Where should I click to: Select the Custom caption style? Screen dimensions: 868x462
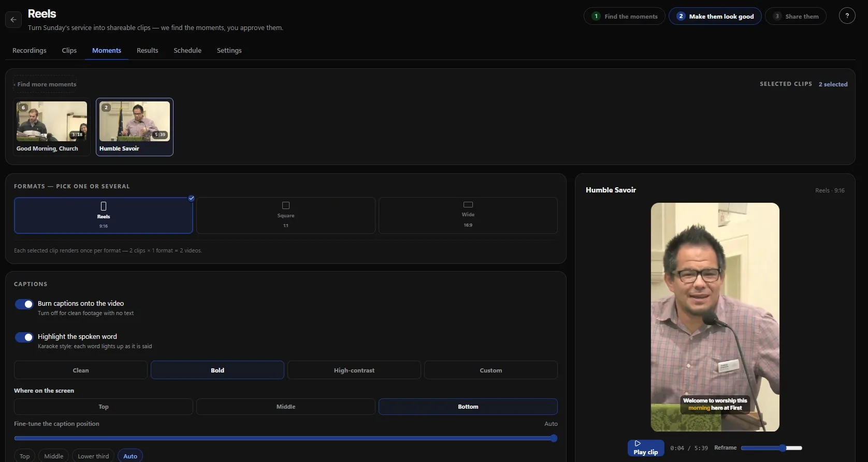point(491,370)
